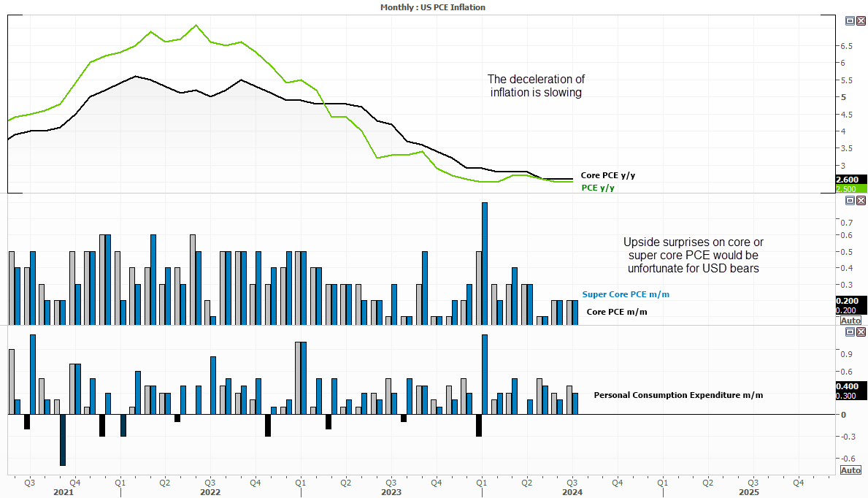Select the green PCE y/y series label
868x498 pixels.
coord(597,188)
